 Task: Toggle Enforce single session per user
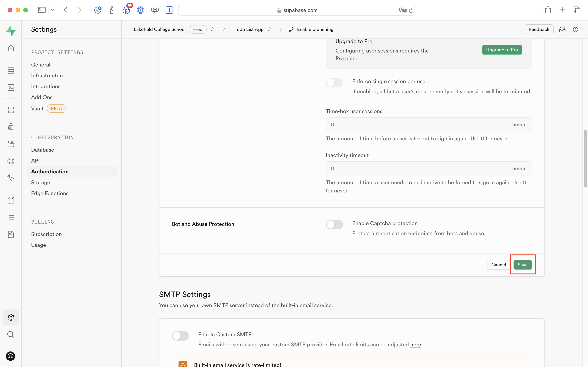pos(334,83)
